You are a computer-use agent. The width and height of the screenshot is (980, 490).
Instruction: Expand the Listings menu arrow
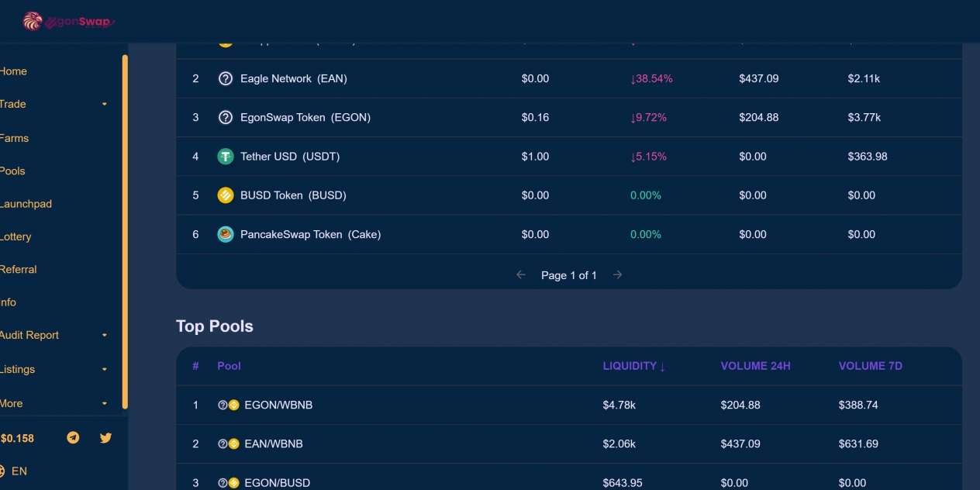[105, 370]
